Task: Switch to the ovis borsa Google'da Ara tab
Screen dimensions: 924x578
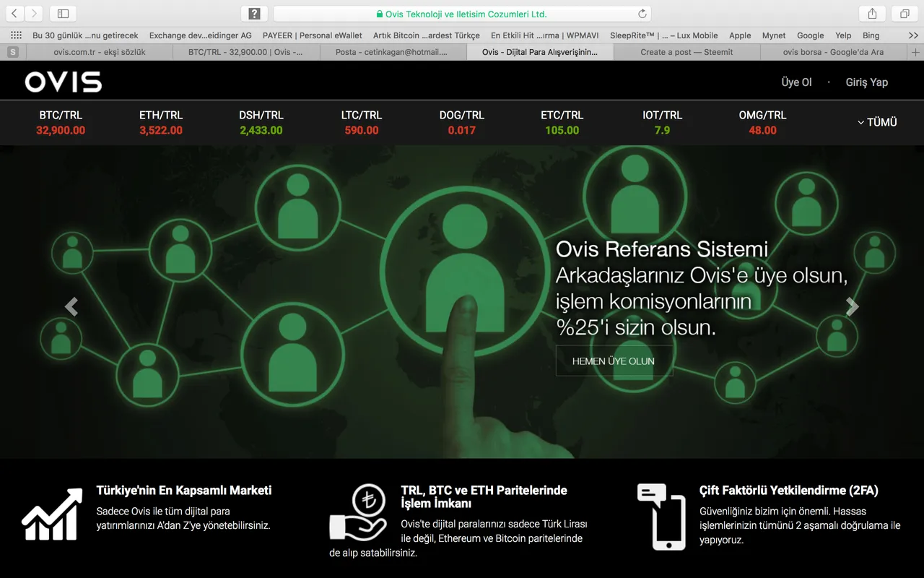Action: 833,52
